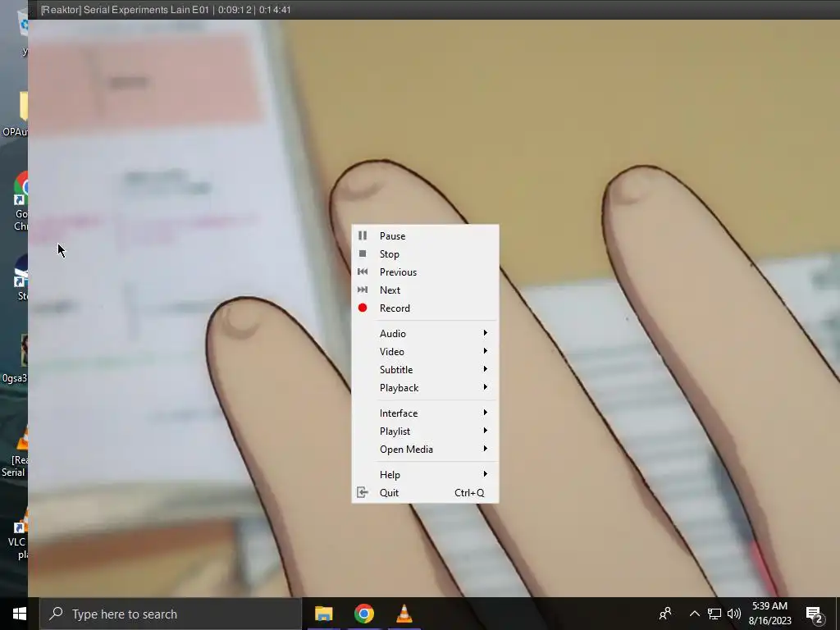The image size is (840, 630).
Task: Select Pause in the context menu
Action: (x=426, y=235)
